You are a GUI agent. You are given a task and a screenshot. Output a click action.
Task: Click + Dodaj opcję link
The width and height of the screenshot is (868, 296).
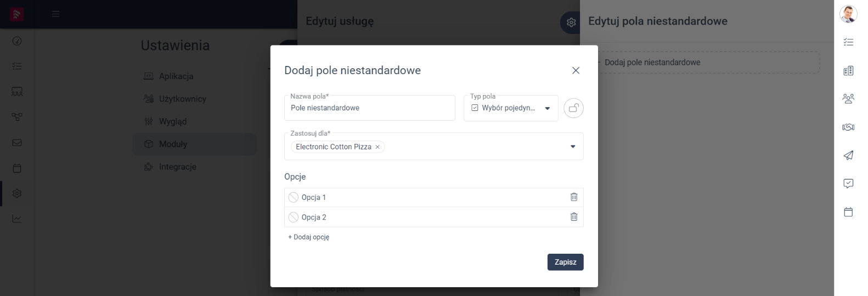[309, 237]
